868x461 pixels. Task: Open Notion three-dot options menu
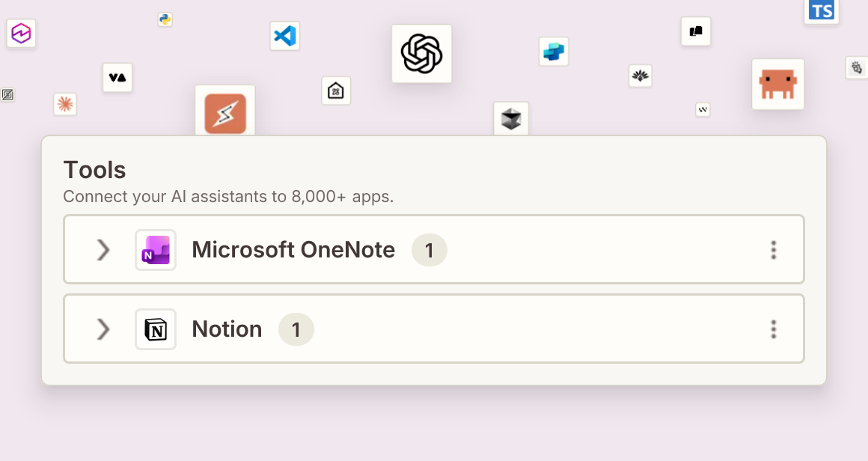click(x=773, y=329)
